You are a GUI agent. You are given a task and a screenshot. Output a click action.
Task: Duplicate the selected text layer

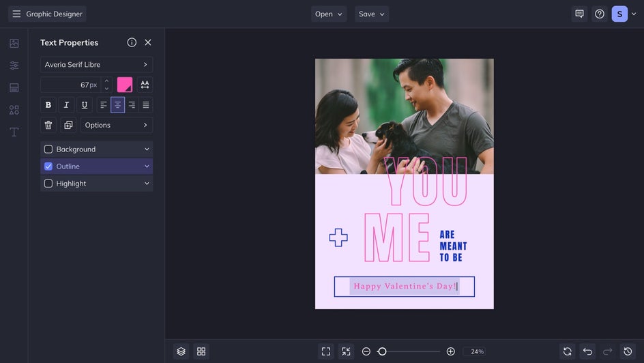click(x=68, y=125)
